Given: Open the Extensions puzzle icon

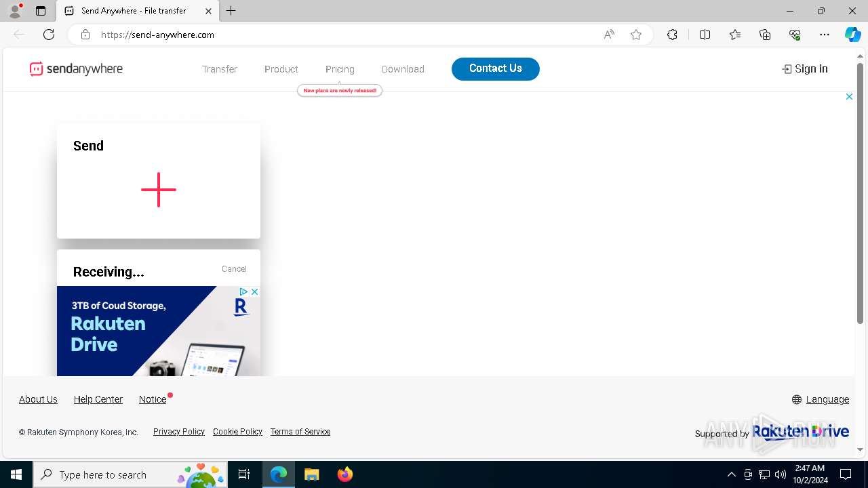Looking at the screenshot, I should point(672,35).
